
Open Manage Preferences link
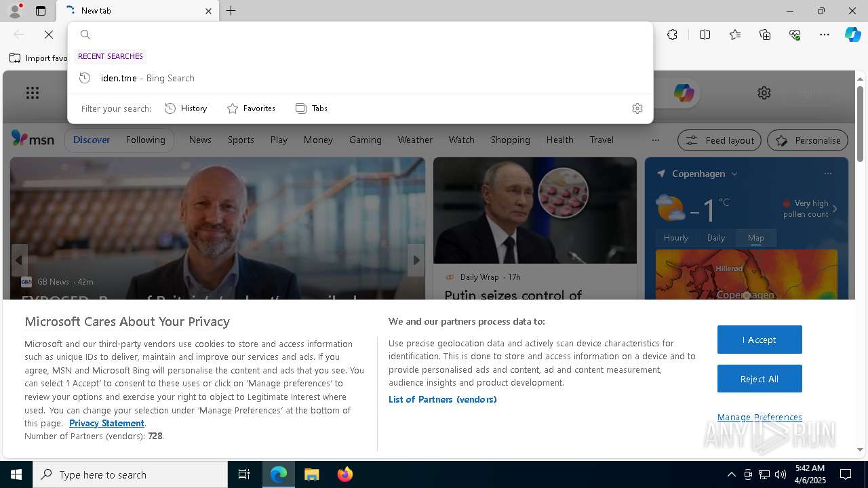[759, 418]
